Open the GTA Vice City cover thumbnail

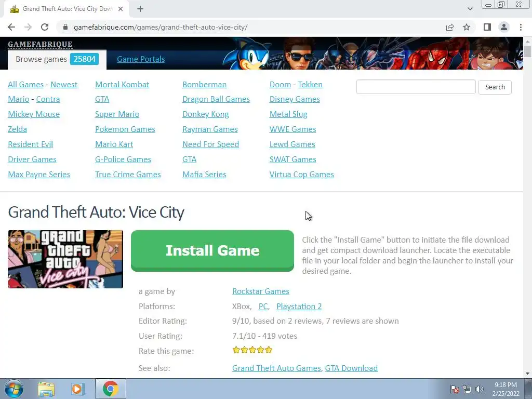(65, 259)
